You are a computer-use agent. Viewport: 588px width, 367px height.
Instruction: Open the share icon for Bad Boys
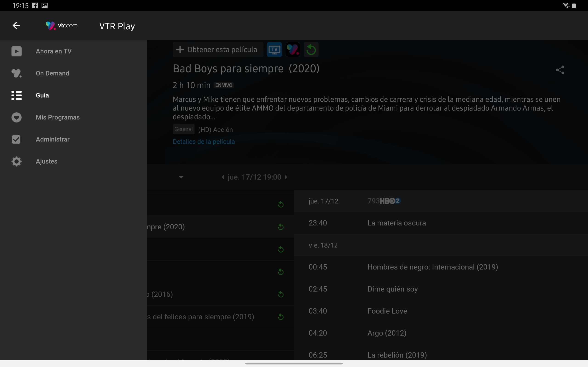pos(560,70)
